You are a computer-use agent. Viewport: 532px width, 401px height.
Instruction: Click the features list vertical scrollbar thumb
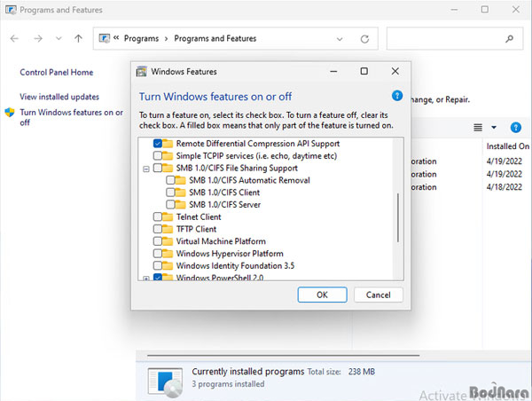(x=398, y=217)
